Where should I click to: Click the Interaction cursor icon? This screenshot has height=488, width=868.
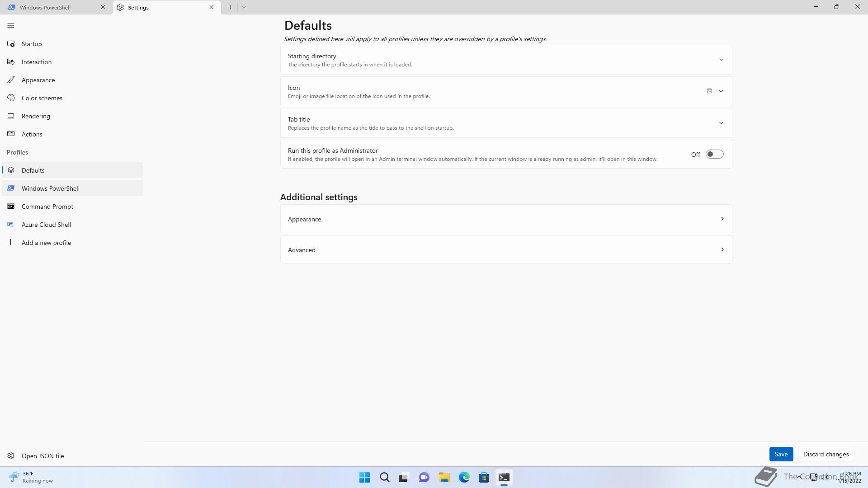11,62
